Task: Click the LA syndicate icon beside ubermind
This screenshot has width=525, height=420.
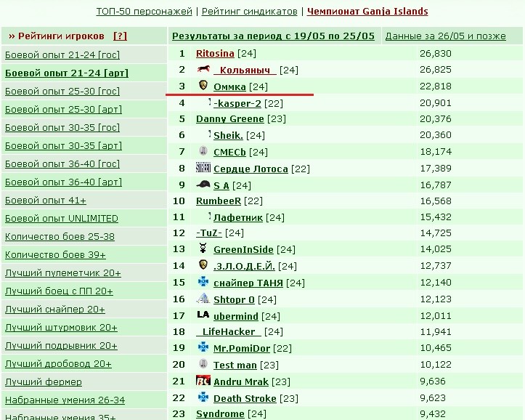Action: click(x=203, y=315)
